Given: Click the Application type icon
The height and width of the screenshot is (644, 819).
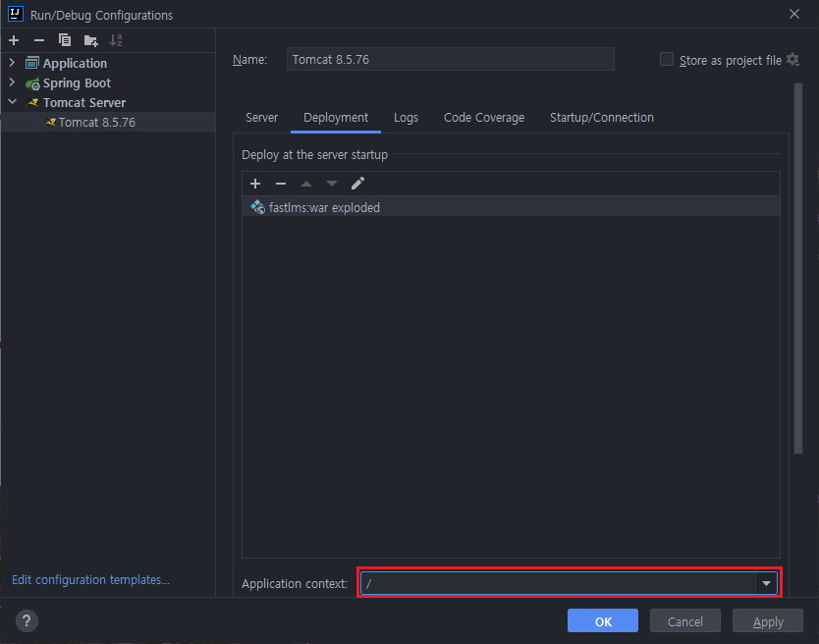Looking at the screenshot, I should 32,63.
